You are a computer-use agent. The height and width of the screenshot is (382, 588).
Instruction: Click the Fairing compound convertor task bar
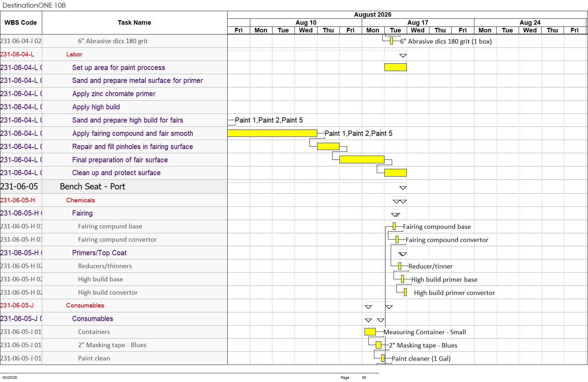pyautogui.click(x=397, y=240)
